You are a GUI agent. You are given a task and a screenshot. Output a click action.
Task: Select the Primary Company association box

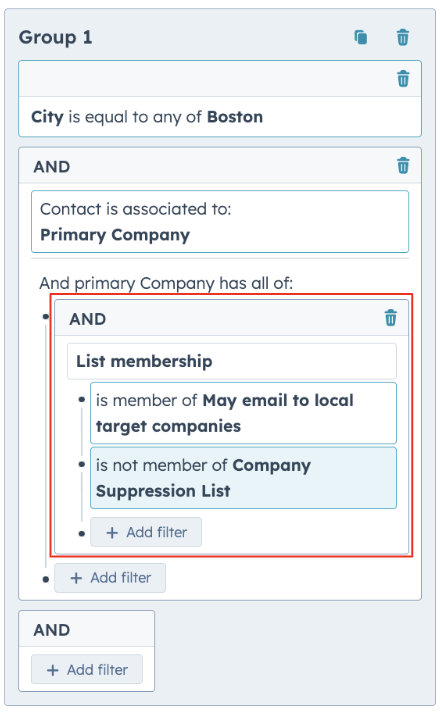pyautogui.click(x=220, y=221)
